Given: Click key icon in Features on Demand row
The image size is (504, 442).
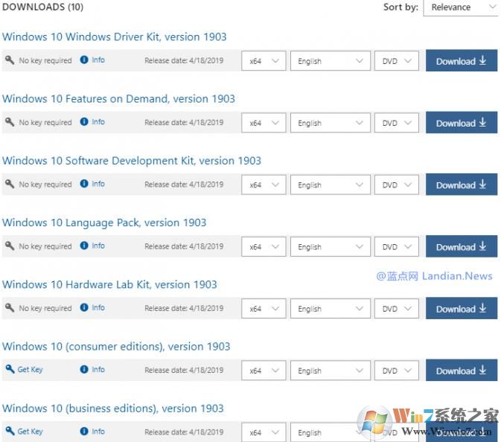Looking at the screenshot, I should click(10, 122).
